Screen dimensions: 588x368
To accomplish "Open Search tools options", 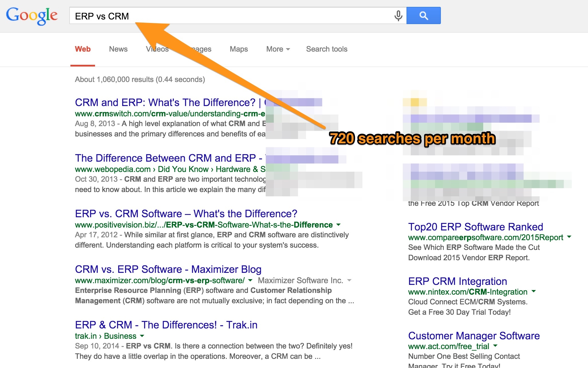I will pos(326,49).
